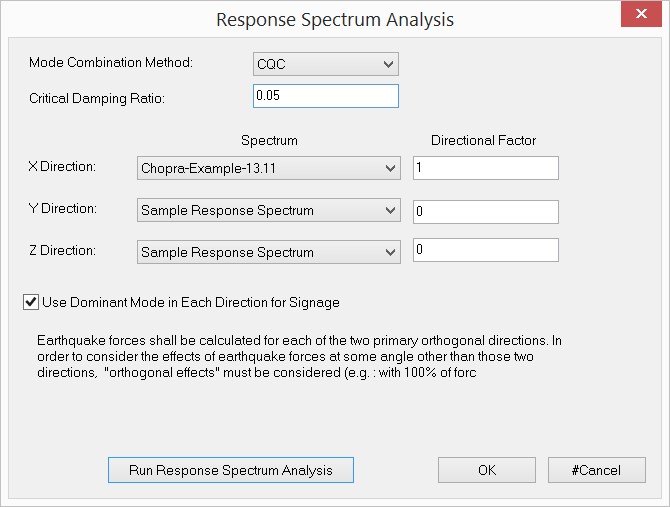Click Run Response Spectrum Analysis button
Screen dimensions: 670x507
(231, 470)
